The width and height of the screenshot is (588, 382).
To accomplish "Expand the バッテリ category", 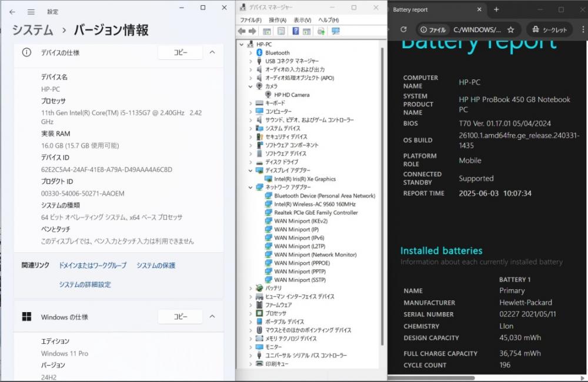I will point(250,288).
